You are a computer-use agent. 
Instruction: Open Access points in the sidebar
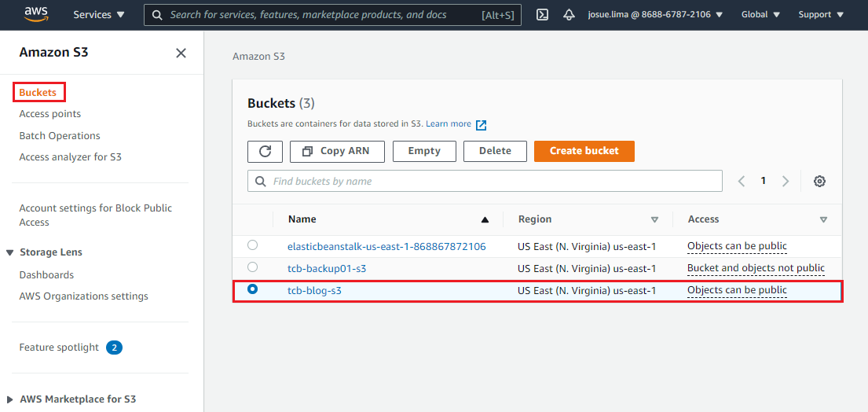point(49,114)
